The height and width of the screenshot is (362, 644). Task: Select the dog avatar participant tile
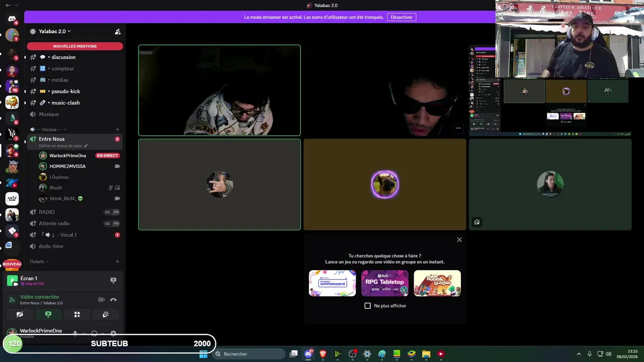point(385,185)
